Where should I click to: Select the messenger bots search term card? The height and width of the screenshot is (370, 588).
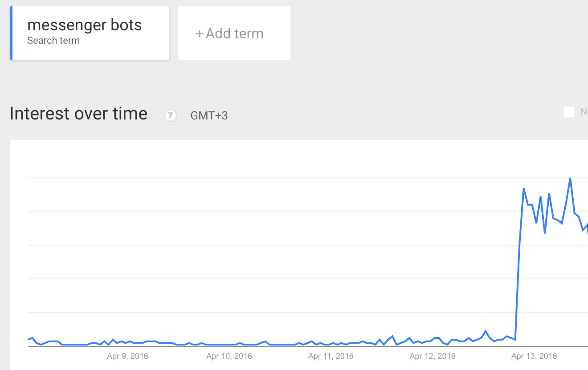90,33
